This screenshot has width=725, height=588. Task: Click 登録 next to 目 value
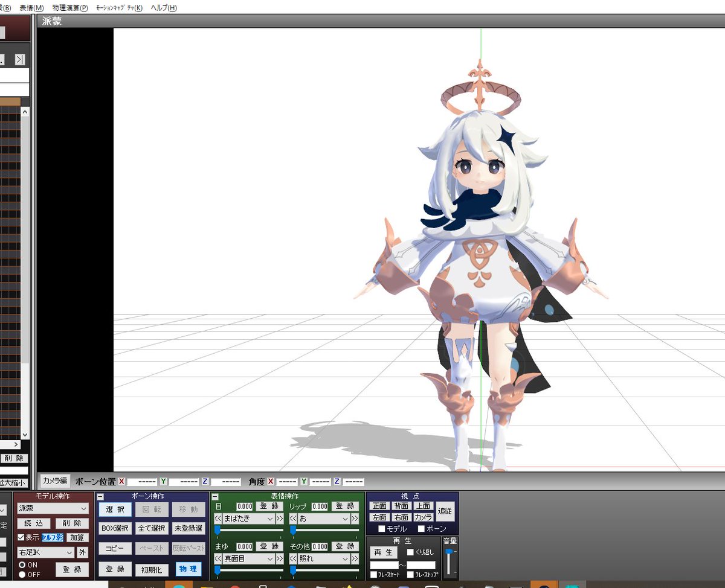click(269, 506)
